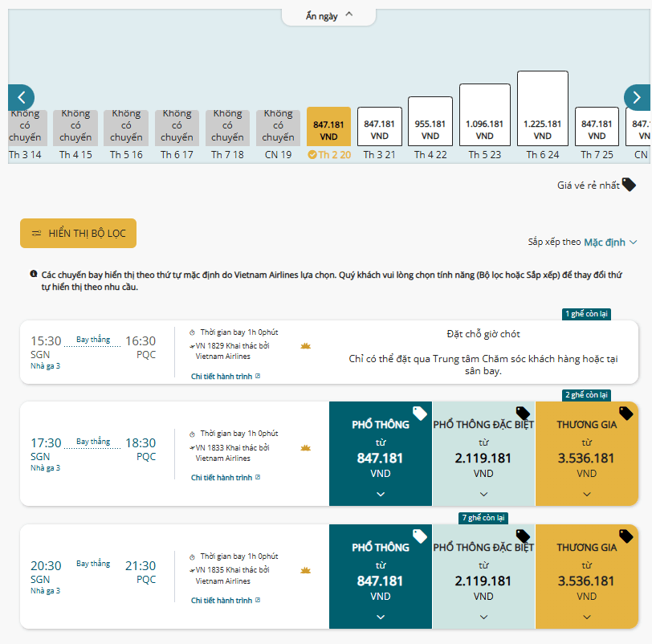Select Th 4 22 date tab 955.181 VND

[x=430, y=128]
